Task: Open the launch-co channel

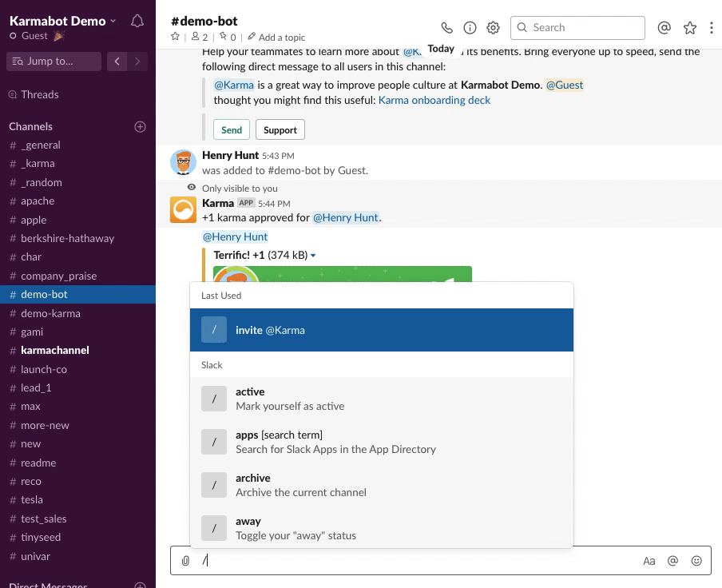Action: 44,370
